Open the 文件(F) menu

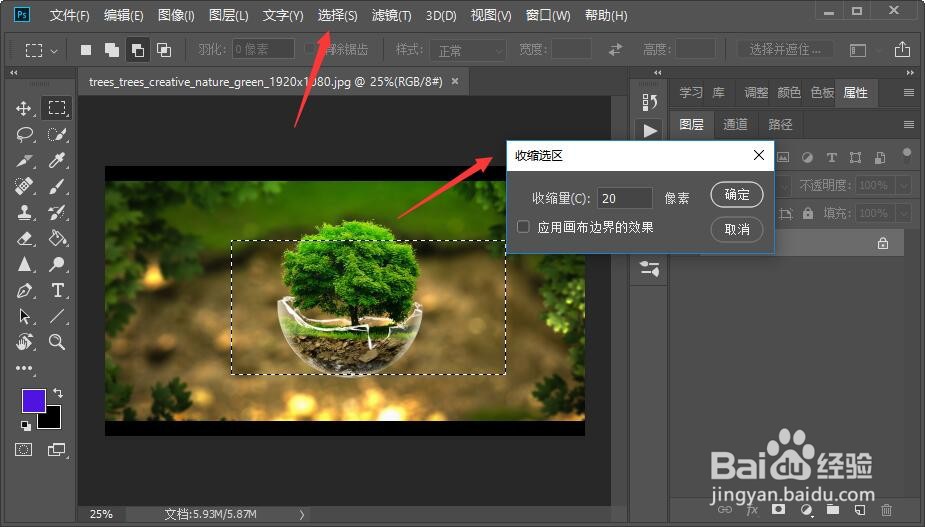[69, 15]
